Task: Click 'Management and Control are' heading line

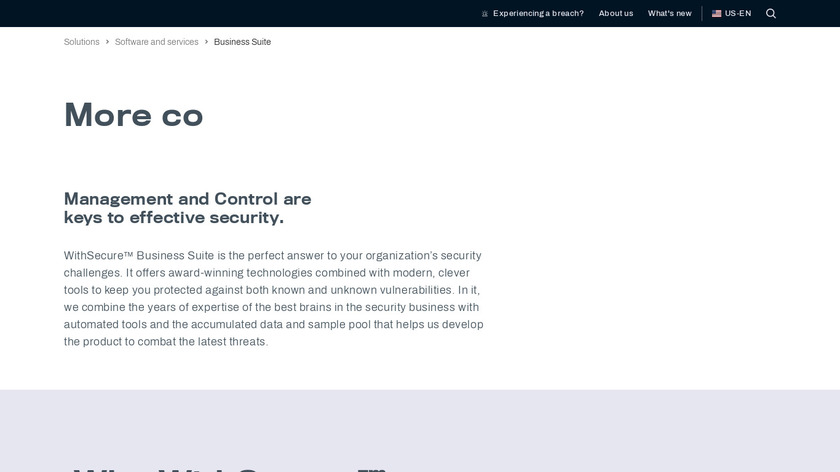Action: 188,199
